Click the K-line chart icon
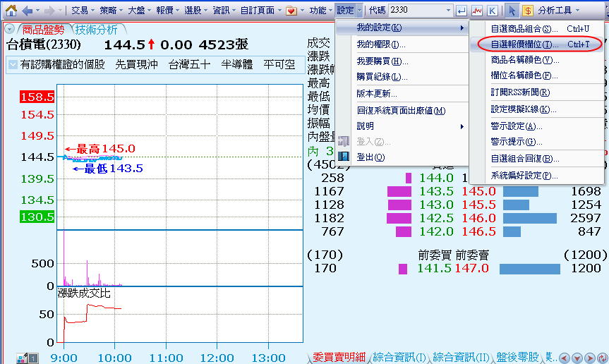The width and height of the screenshot is (609, 364). pos(492,11)
